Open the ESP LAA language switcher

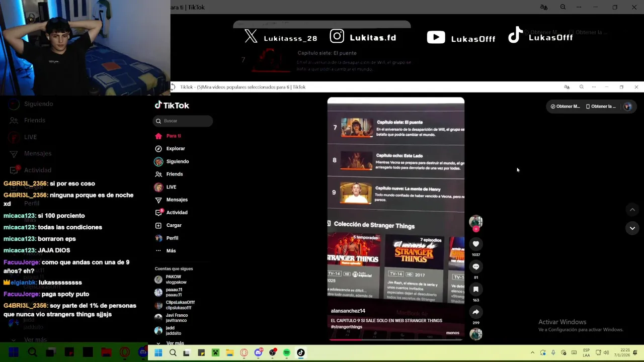[x=586, y=353]
